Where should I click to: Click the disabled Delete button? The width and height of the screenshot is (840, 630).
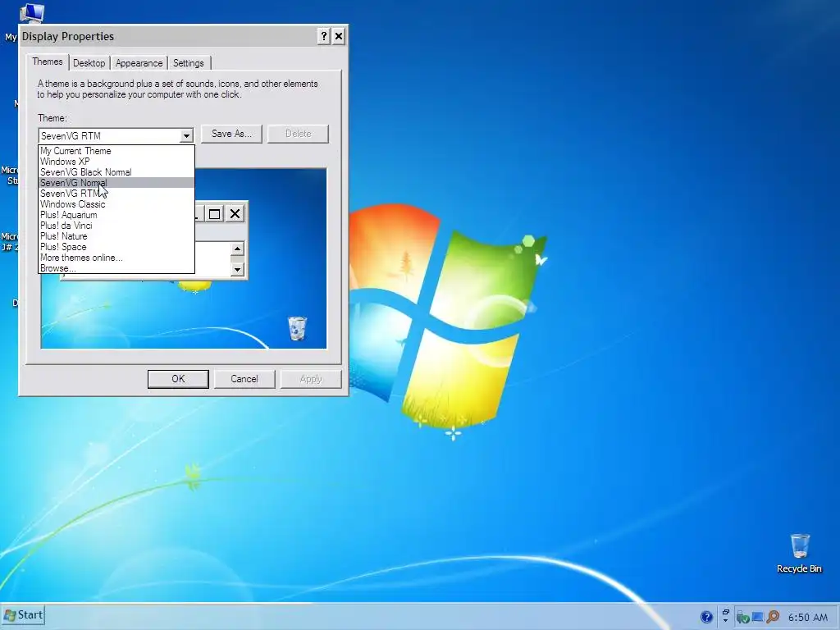click(x=298, y=134)
